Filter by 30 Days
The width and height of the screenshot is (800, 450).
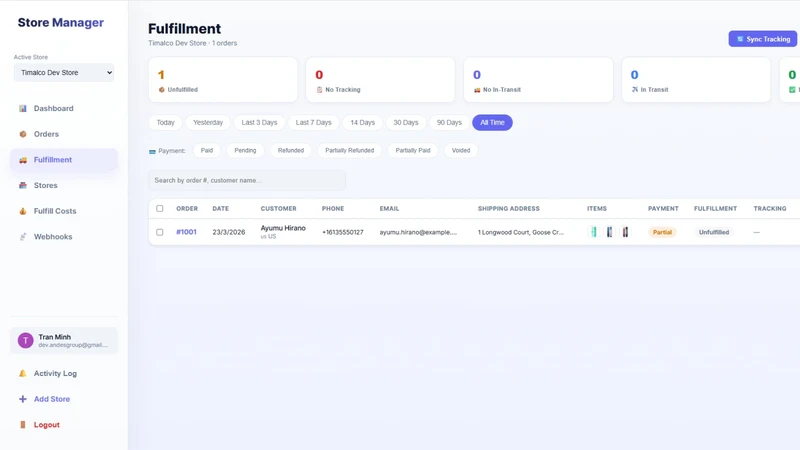pyautogui.click(x=406, y=123)
